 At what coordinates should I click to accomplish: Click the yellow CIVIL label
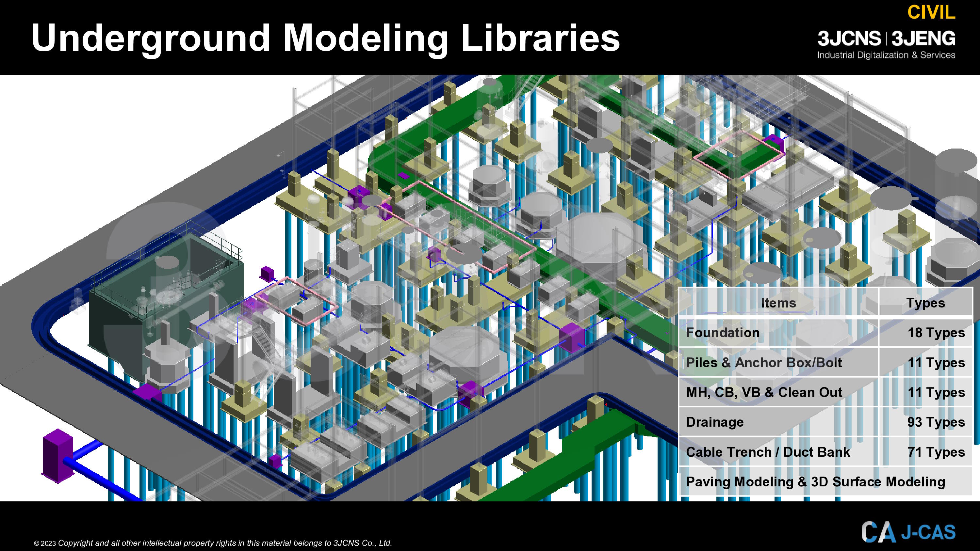pos(931,12)
